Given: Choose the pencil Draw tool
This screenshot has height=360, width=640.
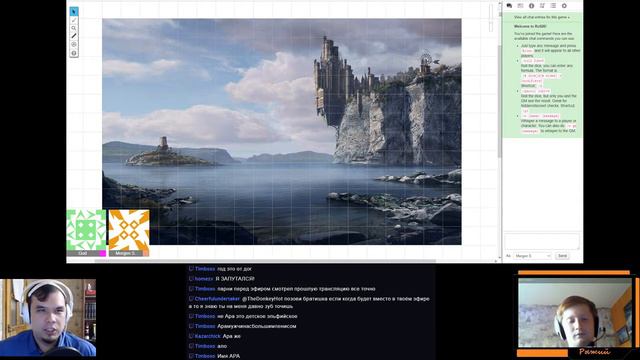Looking at the screenshot, I should (74, 20).
